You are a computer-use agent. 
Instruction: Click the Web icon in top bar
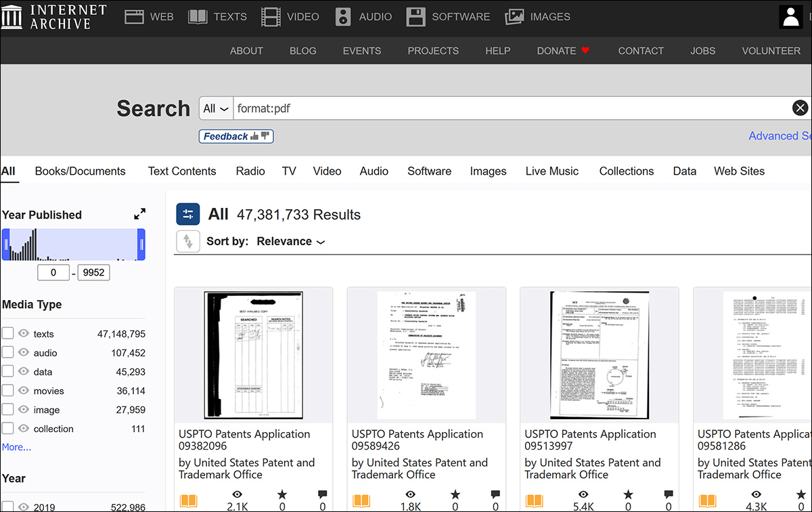pos(134,17)
